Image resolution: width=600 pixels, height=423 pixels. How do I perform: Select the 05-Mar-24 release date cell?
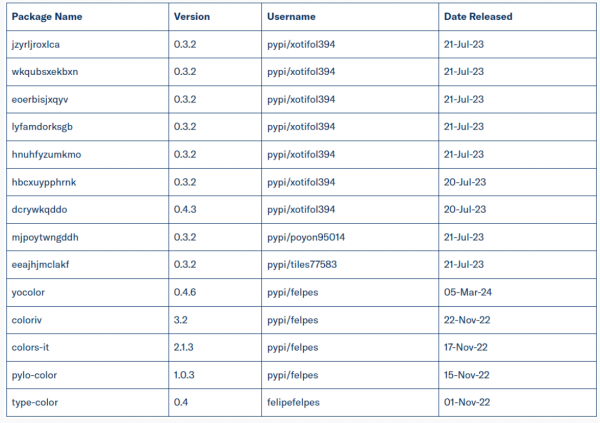(x=467, y=292)
